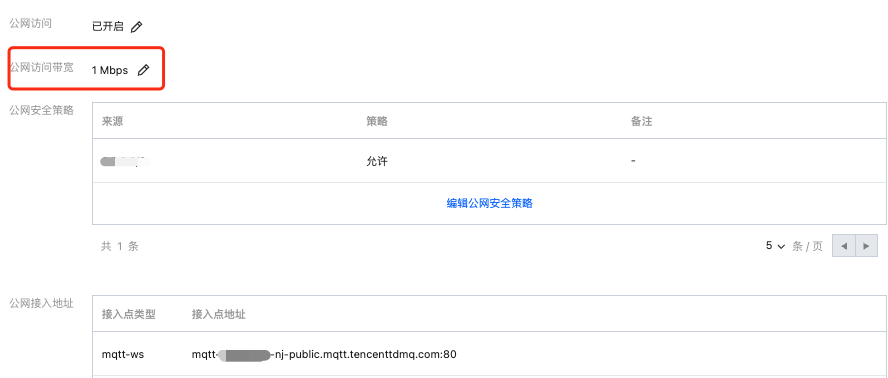Click the 来源 column header

click(112, 121)
